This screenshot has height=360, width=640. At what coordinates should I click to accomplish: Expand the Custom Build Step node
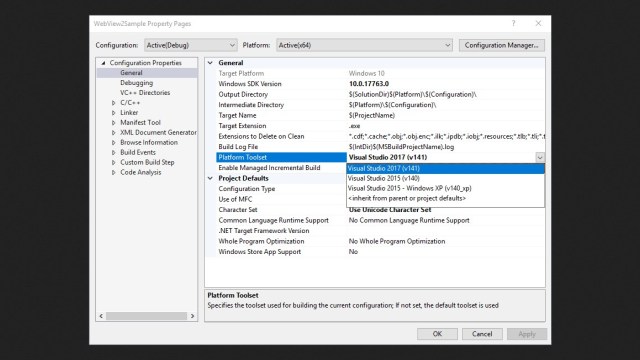point(113,162)
